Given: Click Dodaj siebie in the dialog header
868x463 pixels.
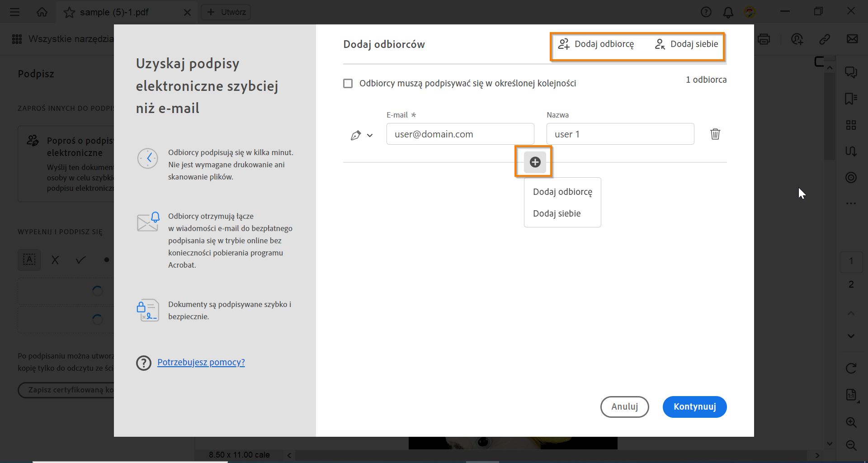Looking at the screenshot, I should click(686, 44).
